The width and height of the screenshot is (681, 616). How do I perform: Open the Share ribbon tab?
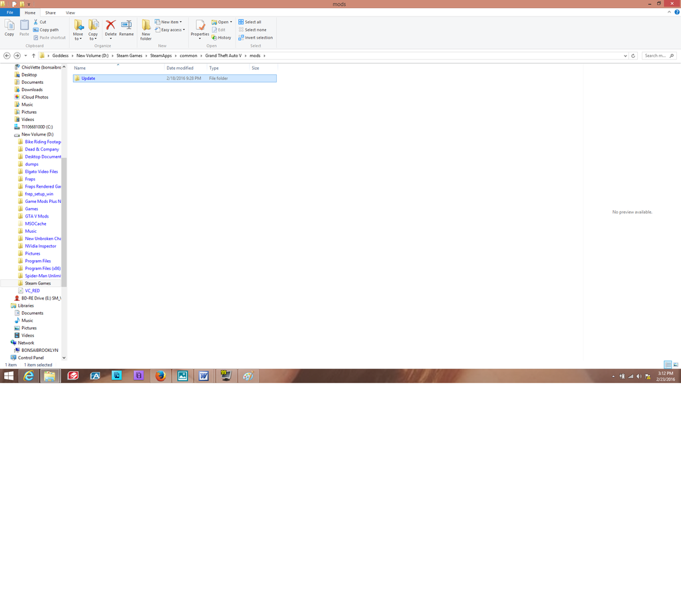[x=51, y=13]
